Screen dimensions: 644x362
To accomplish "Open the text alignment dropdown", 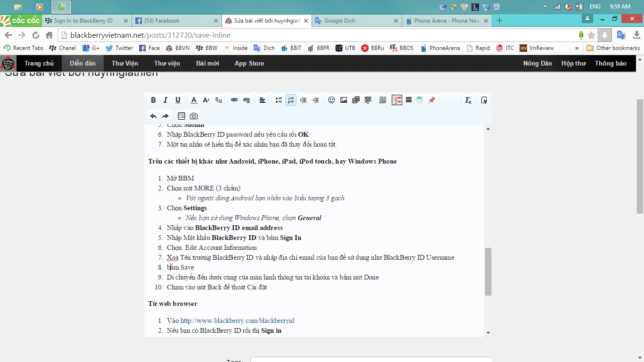I will click(263, 100).
